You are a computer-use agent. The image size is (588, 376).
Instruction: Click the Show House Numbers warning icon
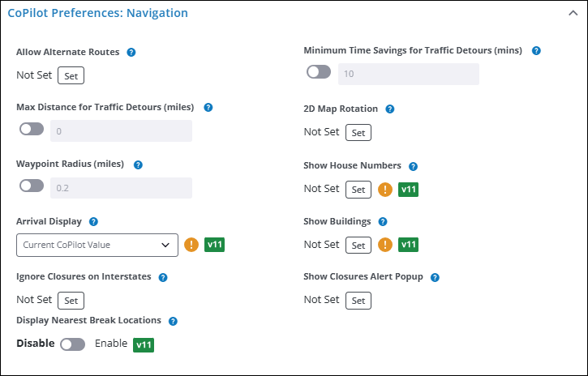click(x=385, y=190)
